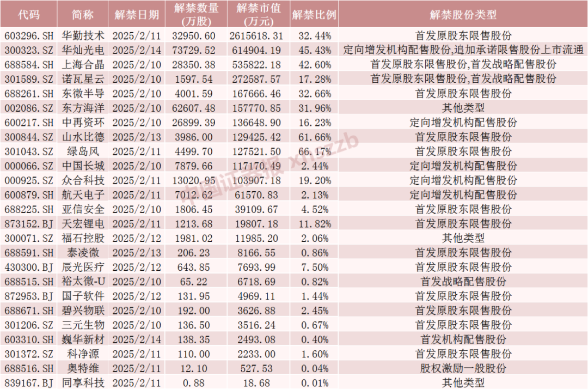
Task: Click the name 奥特维
Action: [83, 368]
